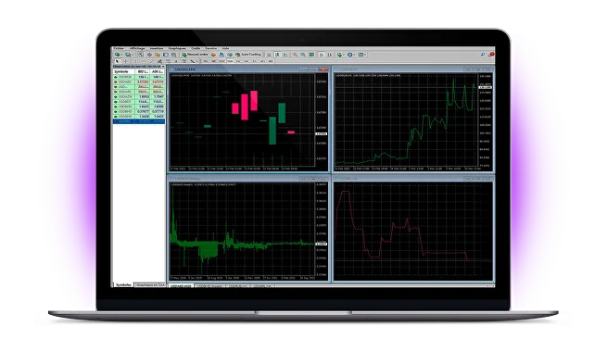Image resolution: width=607 pixels, height=364 pixels.
Task: Click the search magnifier icon
Action: click(482, 55)
